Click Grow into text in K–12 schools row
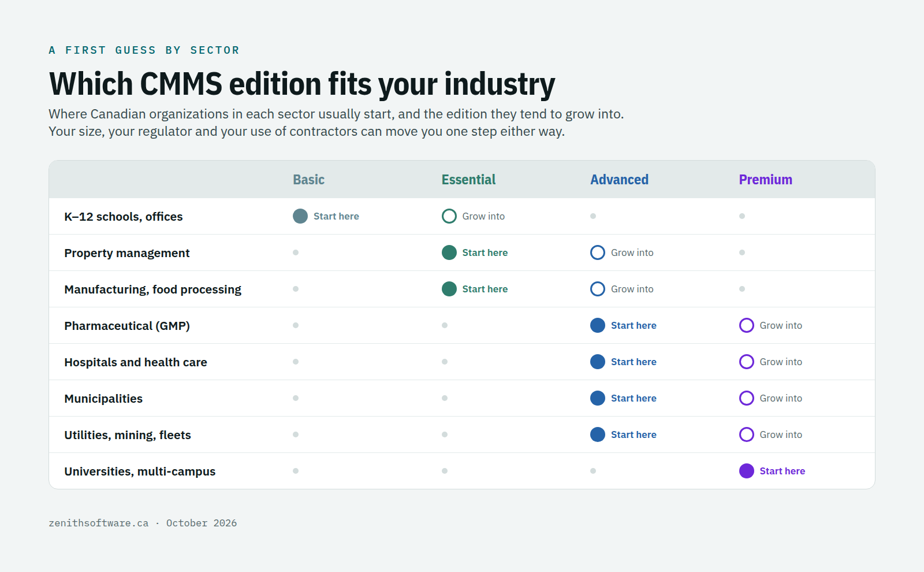Viewport: 924px width, 572px height. pyautogui.click(x=483, y=216)
